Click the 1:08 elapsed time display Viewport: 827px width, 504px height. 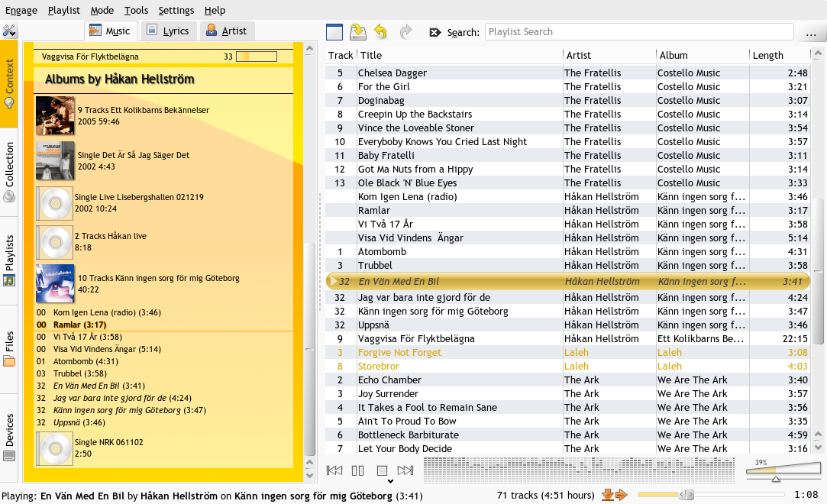[x=806, y=495]
